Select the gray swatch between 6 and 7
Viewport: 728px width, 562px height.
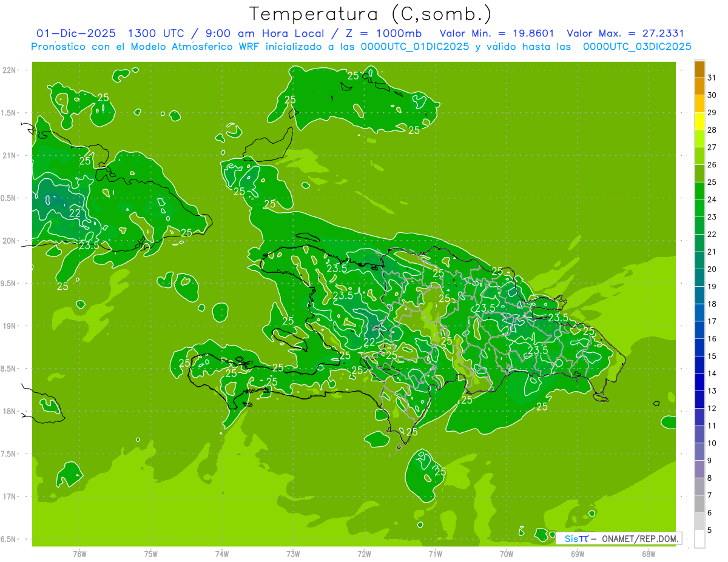coord(699,504)
